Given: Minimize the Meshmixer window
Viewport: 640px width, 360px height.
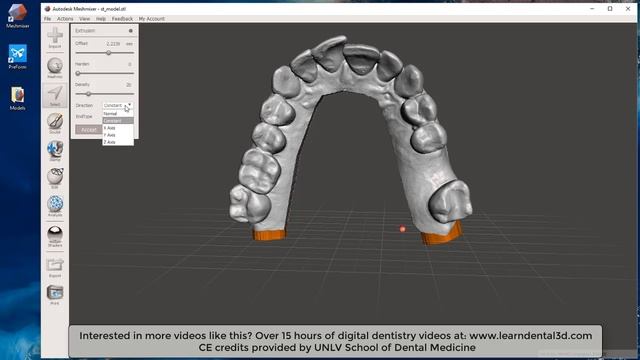Looking at the screenshot, I should point(592,9).
